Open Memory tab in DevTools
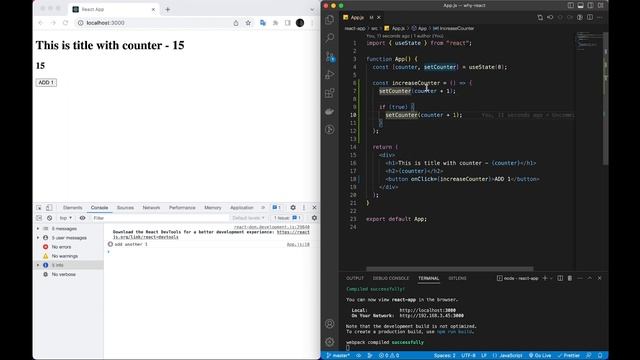 (x=213, y=208)
